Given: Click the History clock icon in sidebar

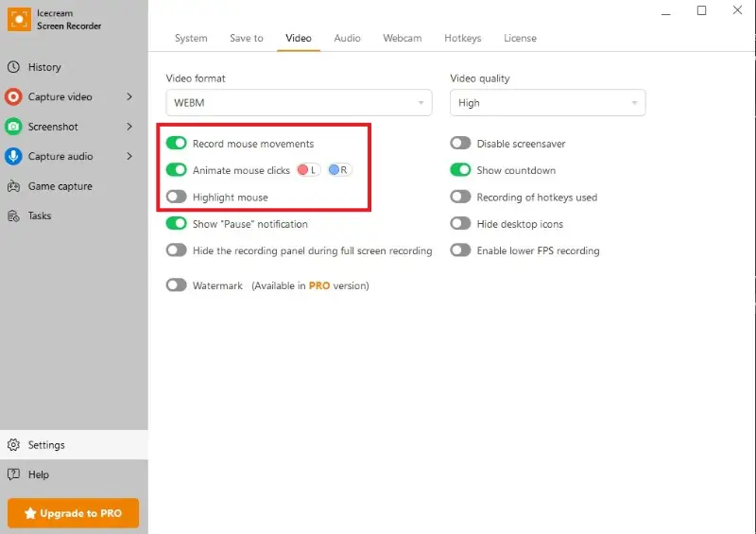Looking at the screenshot, I should (x=13, y=67).
